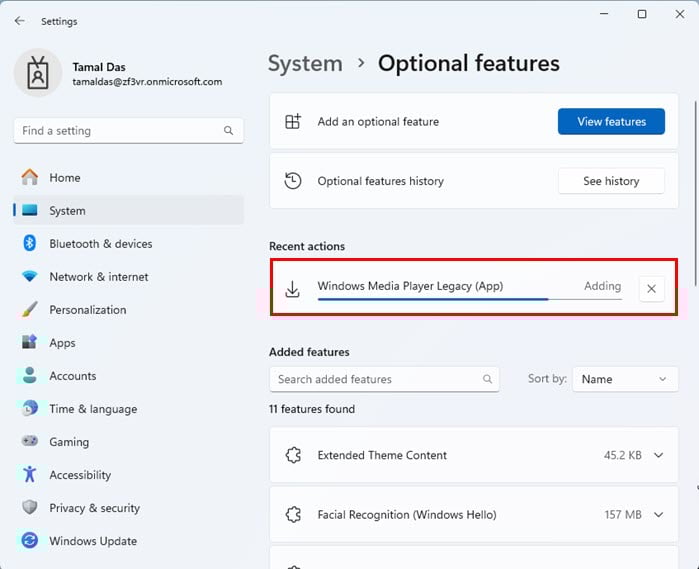699x569 pixels.
Task: Select the Personalization paintbrush icon
Action: pyautogui.click(x=30, y=310)
